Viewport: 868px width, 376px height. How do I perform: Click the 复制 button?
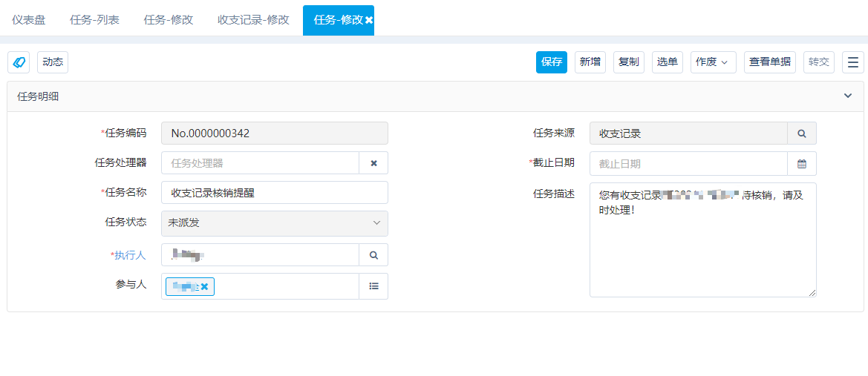628,62
